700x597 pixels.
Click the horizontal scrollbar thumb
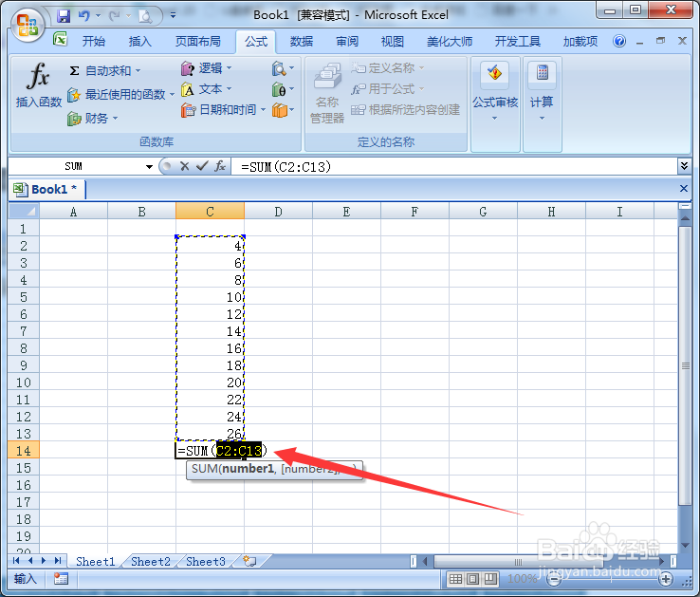(x=518, y=561)
